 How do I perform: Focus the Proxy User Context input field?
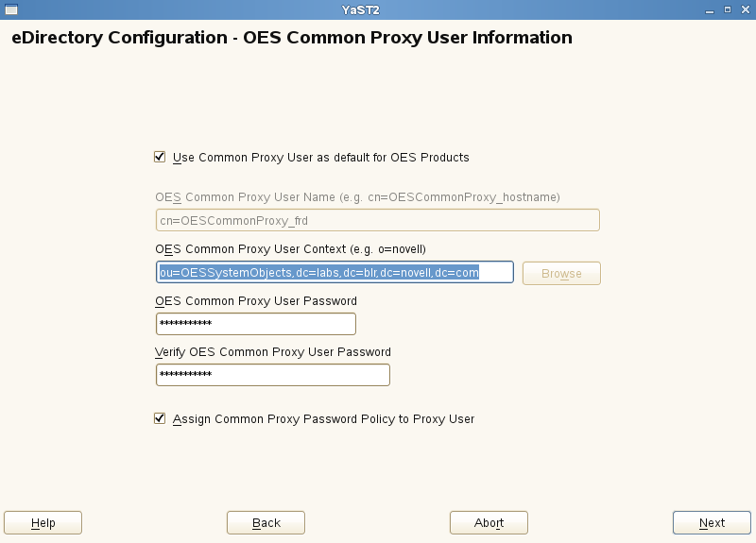click(335, 273)
